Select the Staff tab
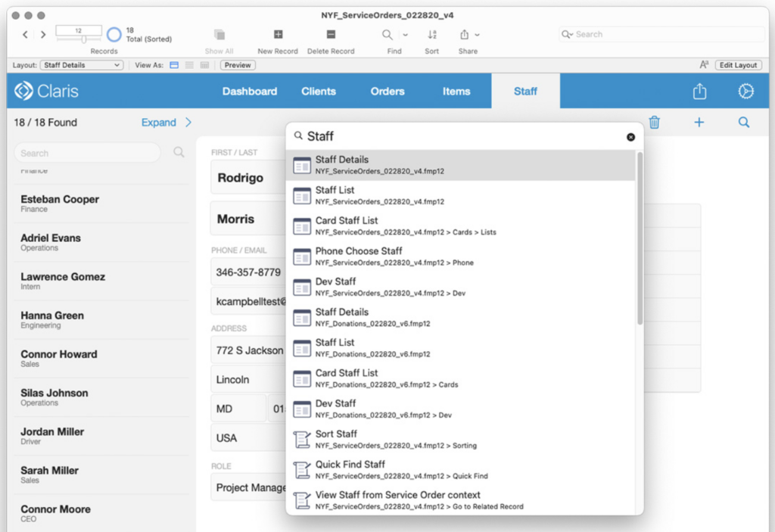Viewport: 775px width, 532px height. 525,91
